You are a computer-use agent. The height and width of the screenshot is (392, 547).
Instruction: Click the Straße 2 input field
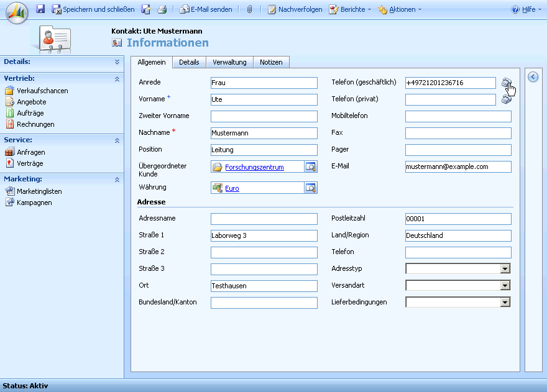point(264,252)
